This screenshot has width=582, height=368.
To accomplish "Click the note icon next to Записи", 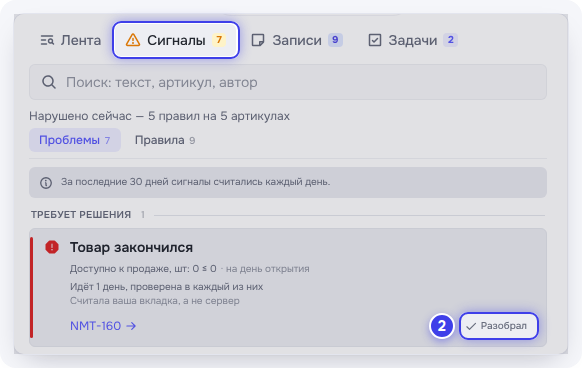I will 258,40.
